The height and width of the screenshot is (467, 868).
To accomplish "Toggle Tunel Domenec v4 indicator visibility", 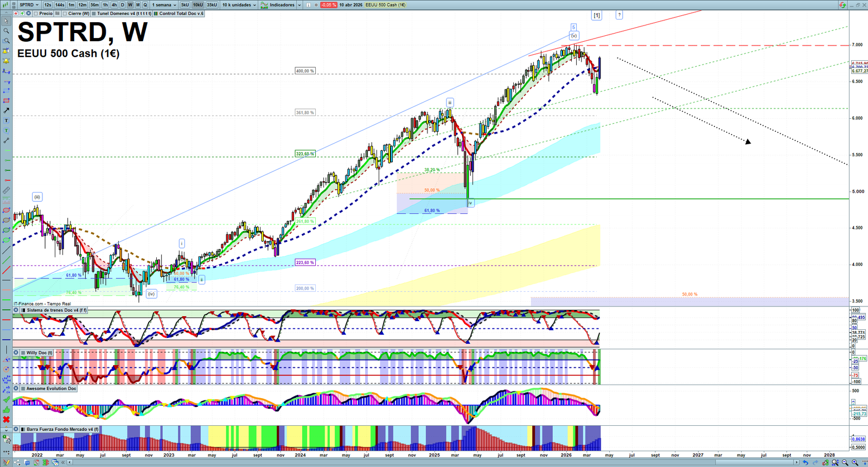I will coord(94,14).
